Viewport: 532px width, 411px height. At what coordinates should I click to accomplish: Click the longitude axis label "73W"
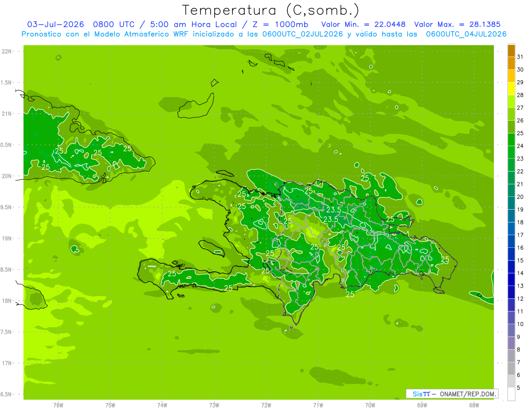(x=214, y=405)
